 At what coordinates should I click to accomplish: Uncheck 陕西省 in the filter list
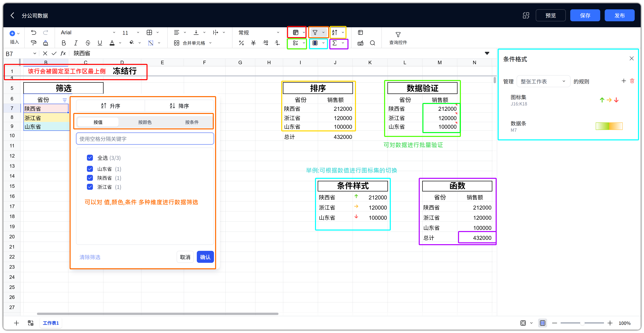90,178
